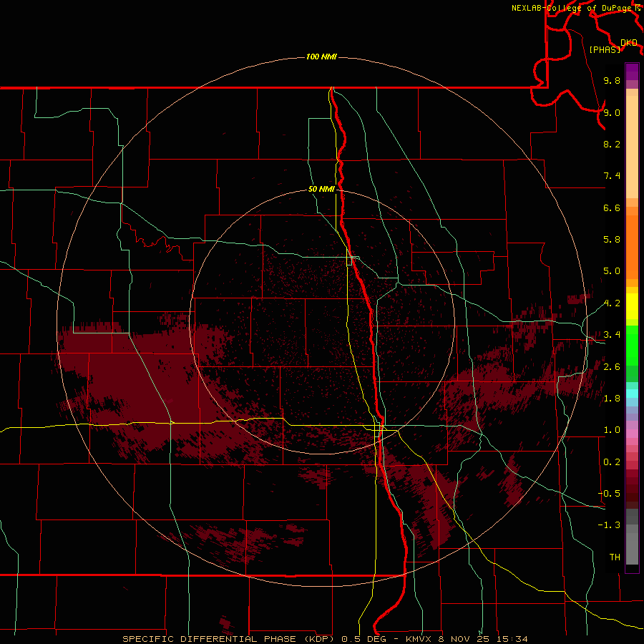The image size is (644, 644).
Task: Click the peach segment of the color bar
Action: [x=632, y=147]
